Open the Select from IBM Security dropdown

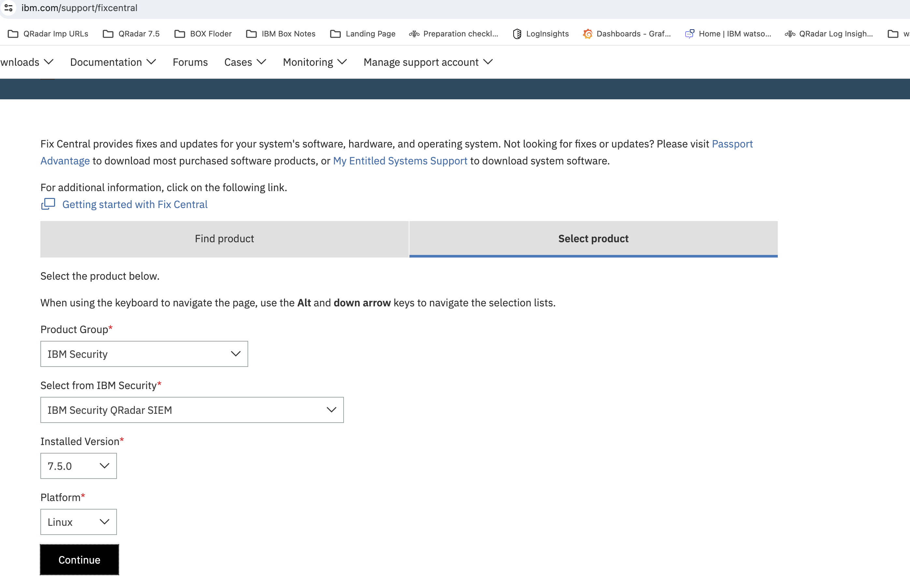coord(192,410)
